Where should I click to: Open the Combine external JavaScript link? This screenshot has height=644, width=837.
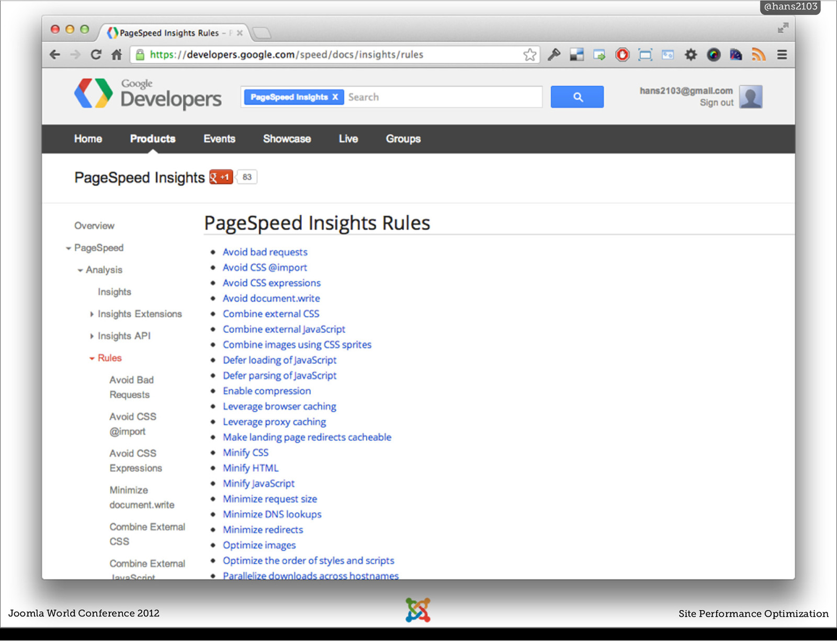tap(284, 329)
